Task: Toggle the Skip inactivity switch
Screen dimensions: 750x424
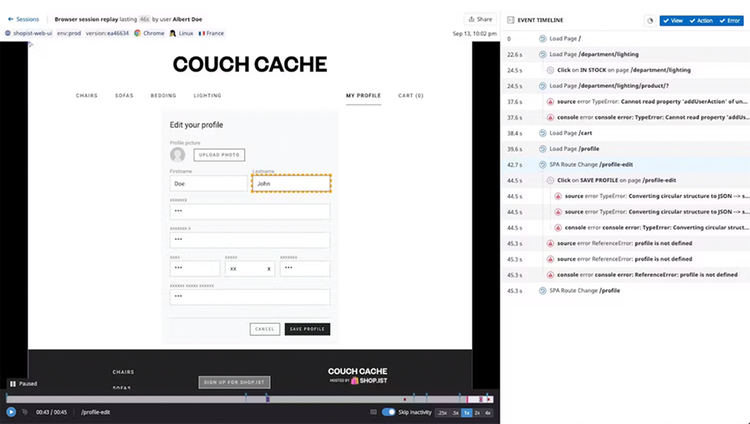Action: [388, 412]
